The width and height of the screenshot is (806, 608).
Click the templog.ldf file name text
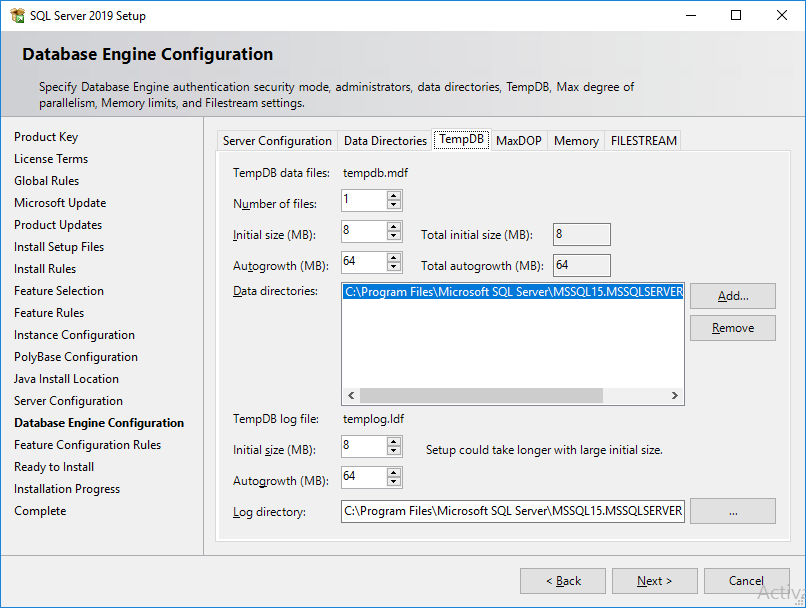click(x=373, y=419)
